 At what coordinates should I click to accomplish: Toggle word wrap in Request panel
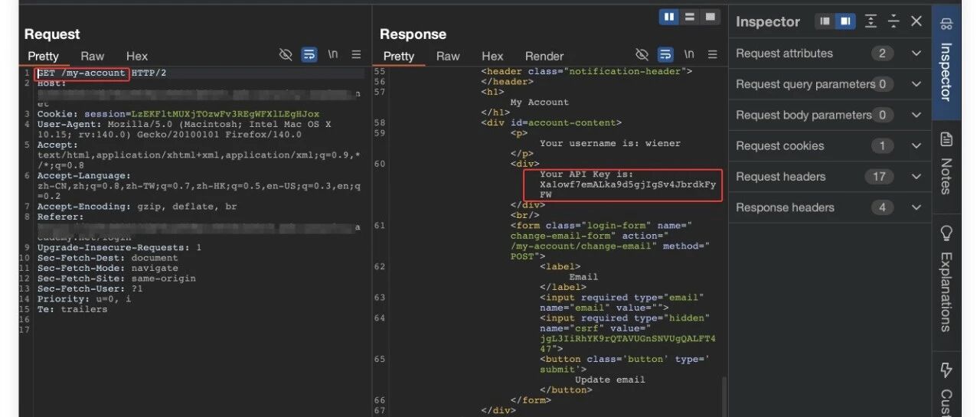click(x=309, y=55)
